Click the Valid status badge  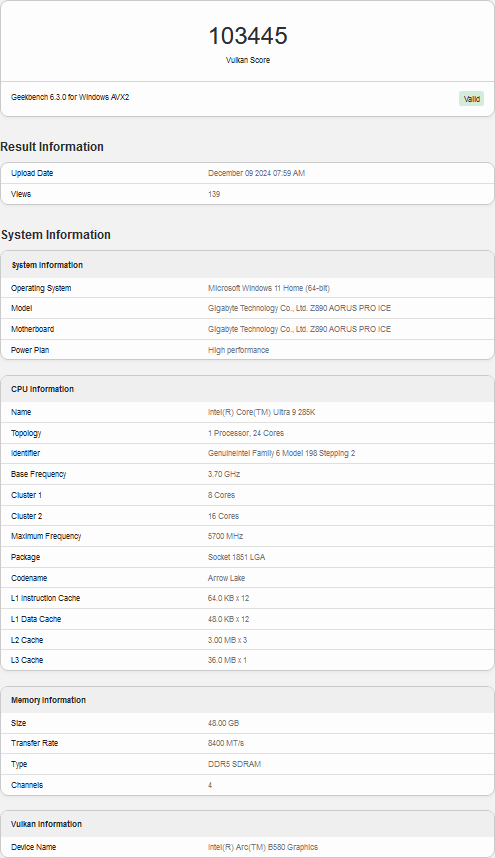coord(471,99)
